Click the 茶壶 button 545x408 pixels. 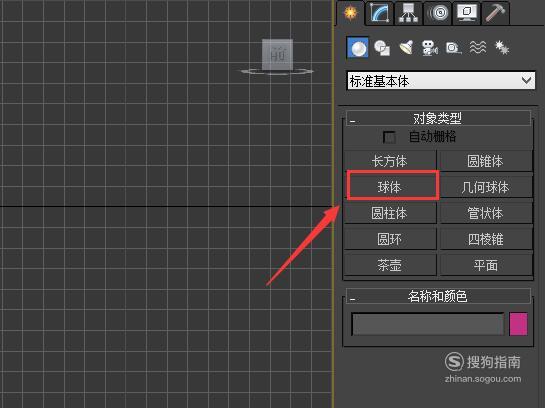pos(390,265)
